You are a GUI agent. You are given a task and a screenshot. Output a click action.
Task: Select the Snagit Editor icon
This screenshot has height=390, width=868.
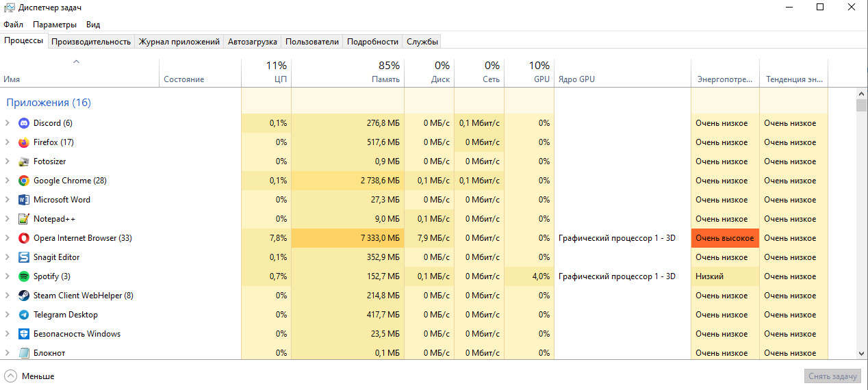[24, 257]
